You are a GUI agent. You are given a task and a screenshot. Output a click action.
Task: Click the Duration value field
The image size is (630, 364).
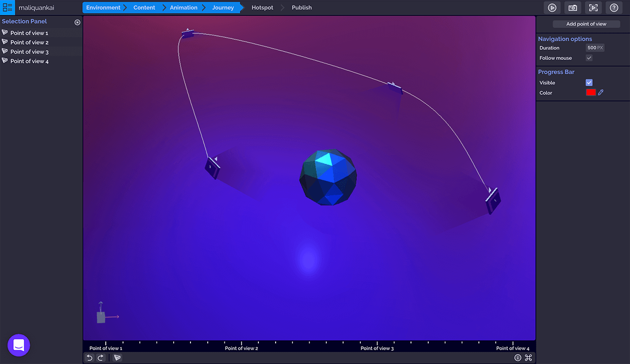[595, 48]
